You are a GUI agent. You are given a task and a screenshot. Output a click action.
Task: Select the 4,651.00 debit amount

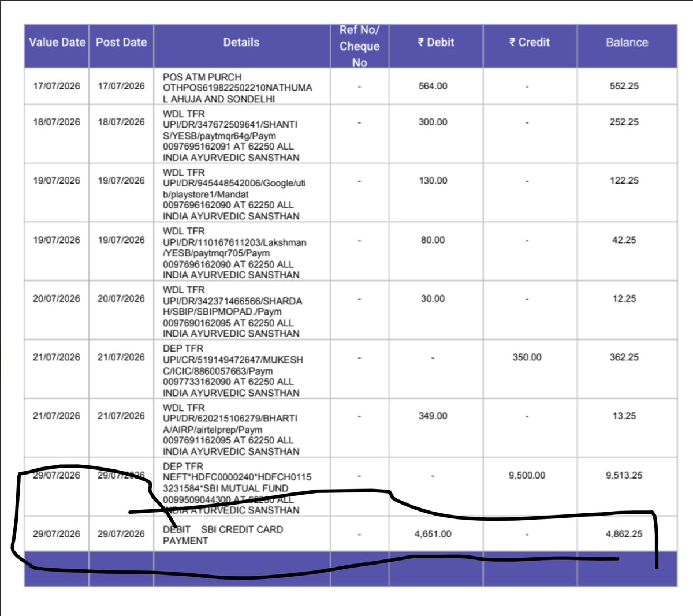click(433, 534)
